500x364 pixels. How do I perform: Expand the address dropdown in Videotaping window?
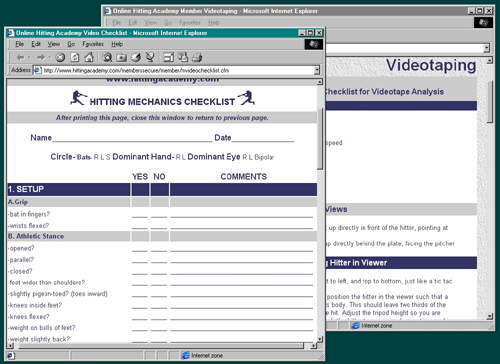(487, 48)
